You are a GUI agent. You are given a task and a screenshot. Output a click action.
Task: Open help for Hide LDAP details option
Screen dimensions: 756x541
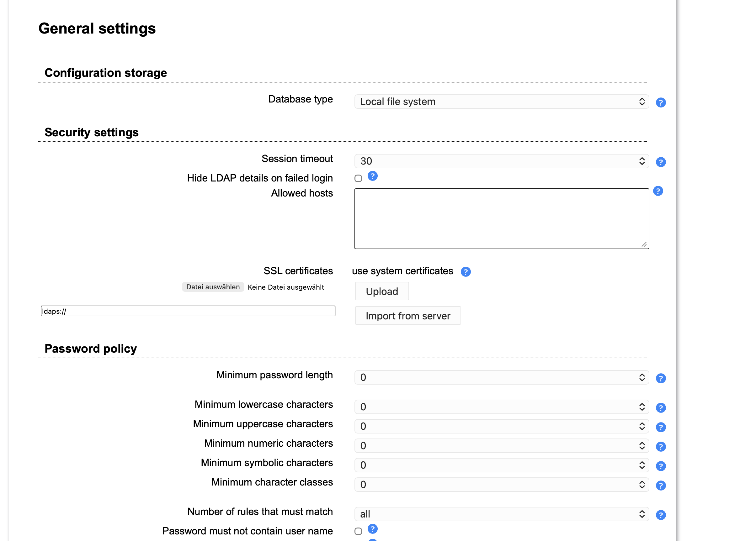click(372, 176)
